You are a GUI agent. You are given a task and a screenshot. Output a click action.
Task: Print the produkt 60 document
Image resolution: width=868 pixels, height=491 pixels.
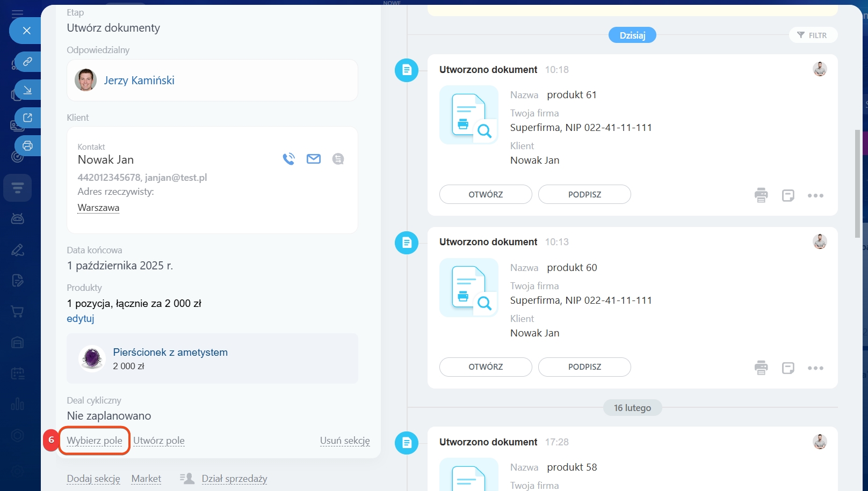point(761,368)
